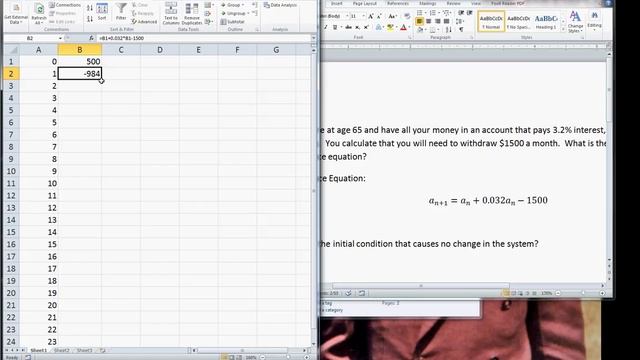Select column B header in Excel
The width and height of the screenshot is (640, 360).
click(80, 50)
